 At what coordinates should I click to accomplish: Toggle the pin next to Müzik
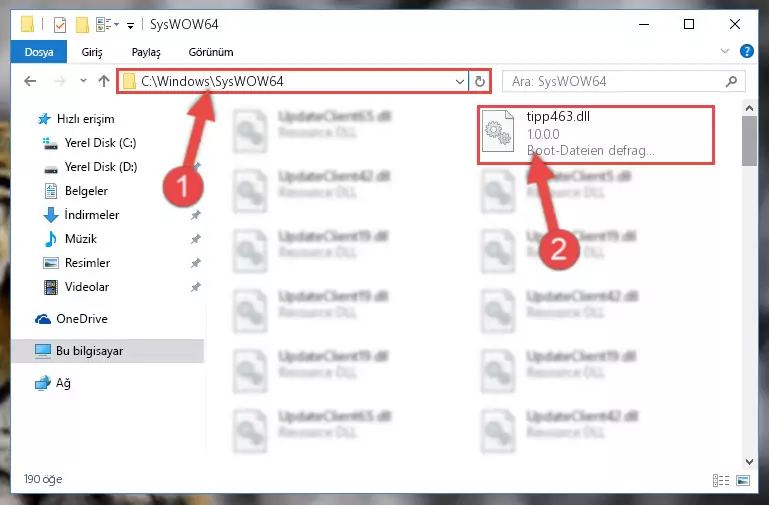click(x=196, y=239)
